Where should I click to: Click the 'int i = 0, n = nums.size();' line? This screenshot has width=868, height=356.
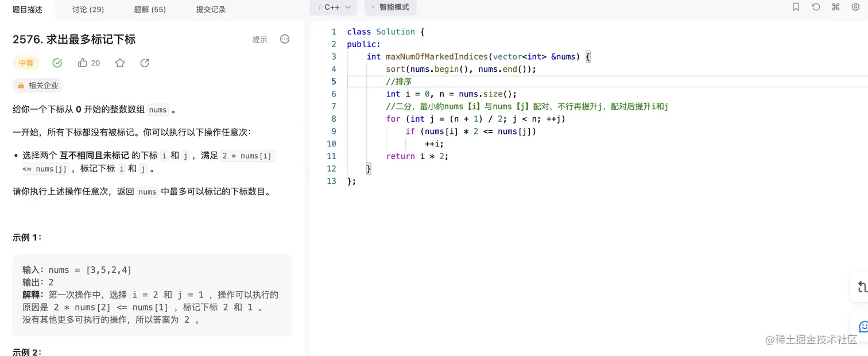(x=452, y=94)
